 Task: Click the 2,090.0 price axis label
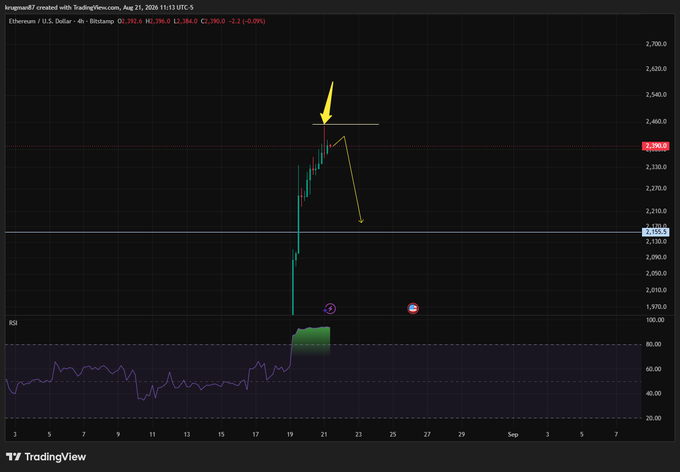(x=656, y=257)
